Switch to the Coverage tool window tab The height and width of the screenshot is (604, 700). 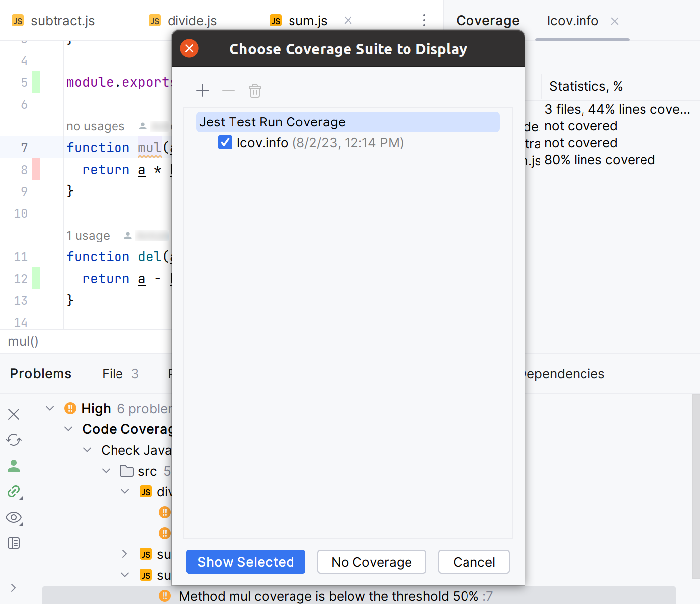tap(487, 20)
